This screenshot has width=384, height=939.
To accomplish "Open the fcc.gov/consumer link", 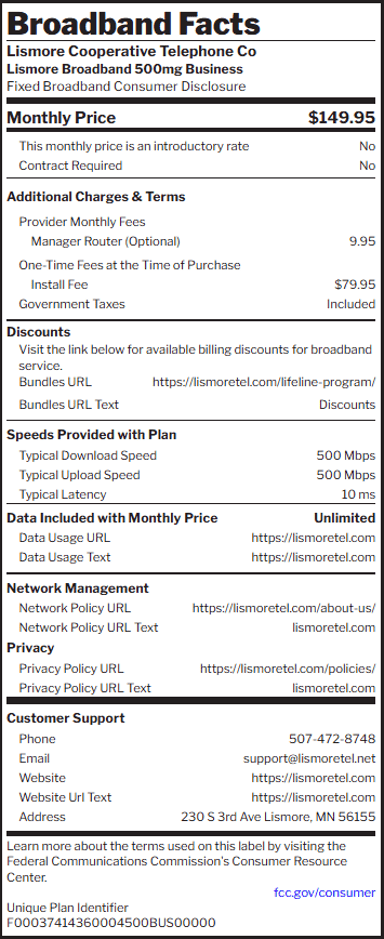I will tap(325, 893).
